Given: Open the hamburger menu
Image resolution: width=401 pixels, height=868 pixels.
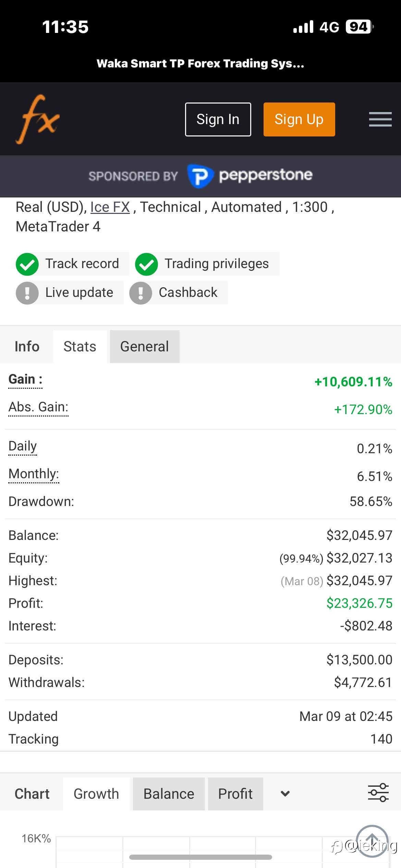Looking at the screenshot, I should pos(380,119).
